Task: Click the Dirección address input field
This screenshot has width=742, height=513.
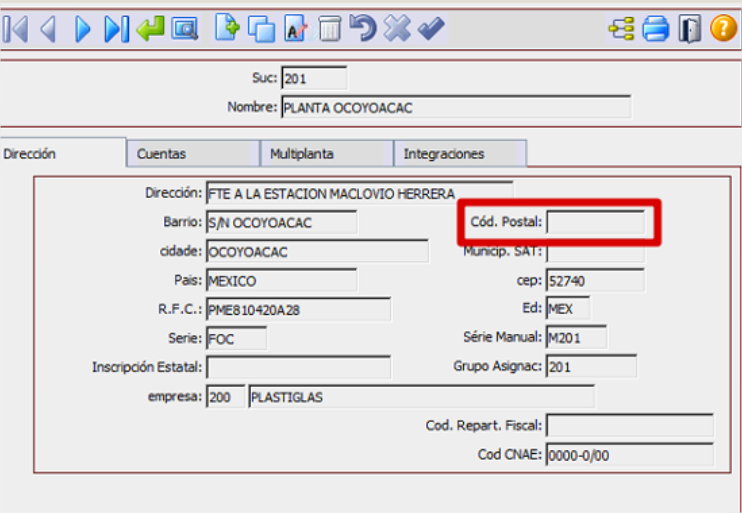Action: click(360, 193)
